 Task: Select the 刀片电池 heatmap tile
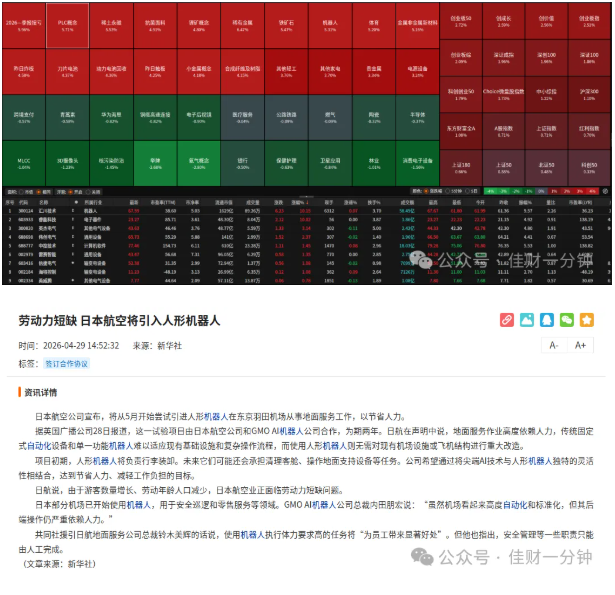[67, 71]
